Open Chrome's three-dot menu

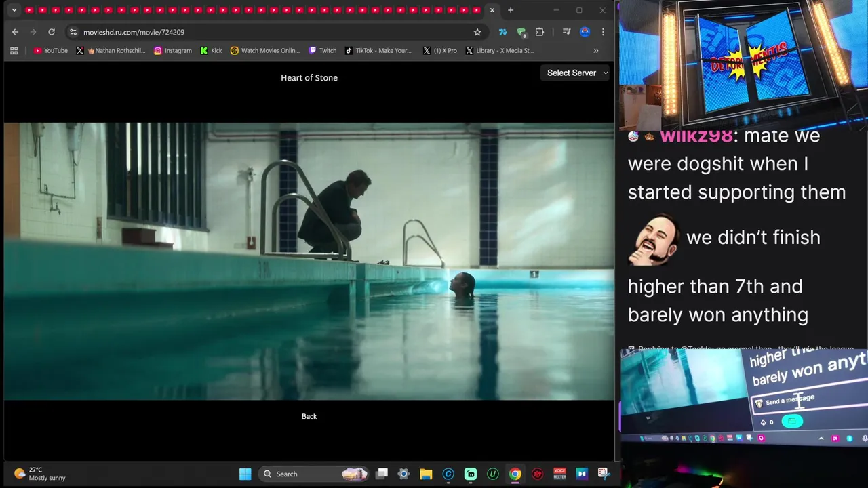(x=603, y=32)
